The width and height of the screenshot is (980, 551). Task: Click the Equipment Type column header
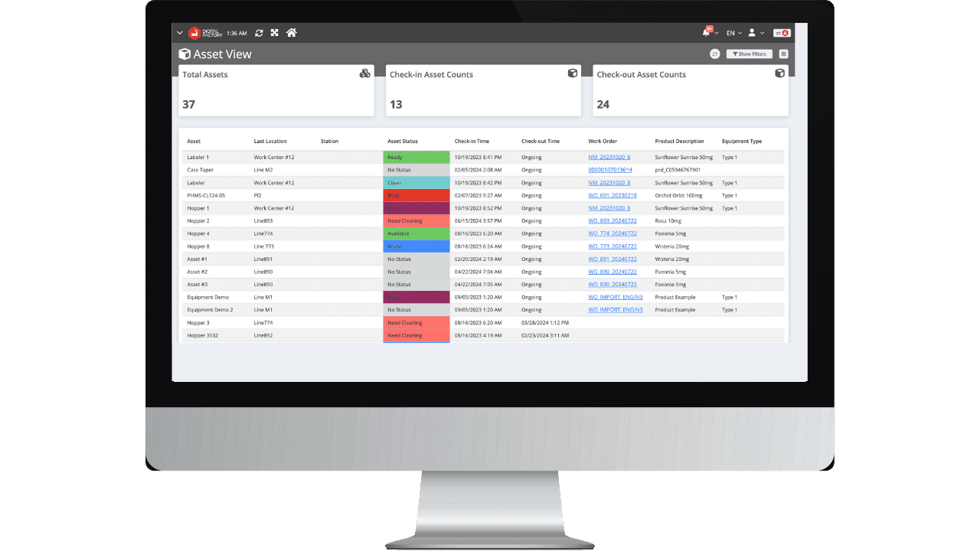click(x=742, y=142)
